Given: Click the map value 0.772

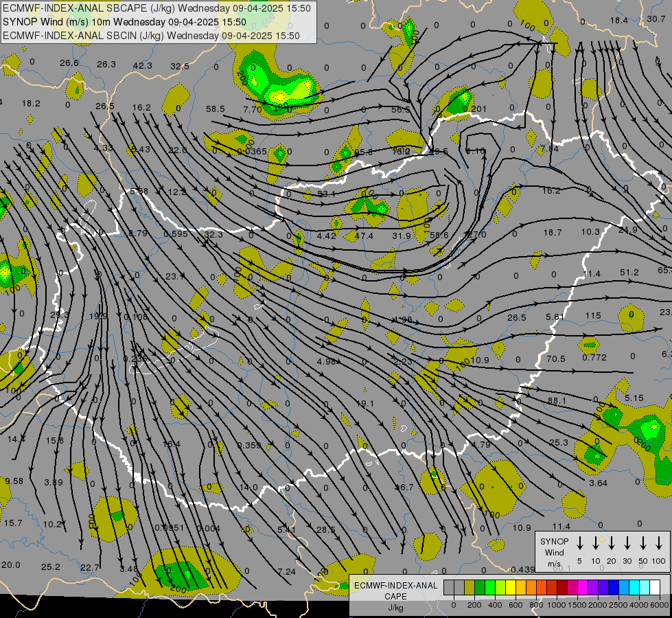Looking at the screenshot, I should click(594, 358).
